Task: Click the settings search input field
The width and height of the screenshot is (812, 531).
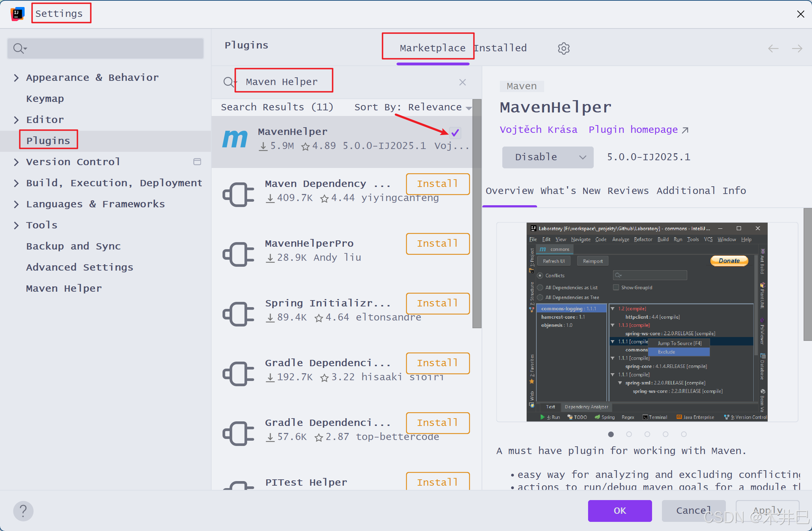Action: [x=112, y=48]
